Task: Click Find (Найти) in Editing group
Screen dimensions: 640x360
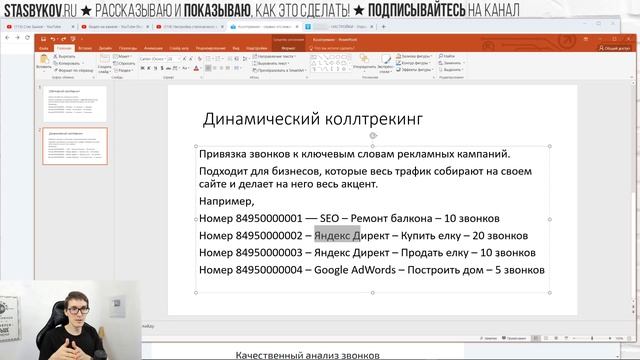Action: coord(447,56)
